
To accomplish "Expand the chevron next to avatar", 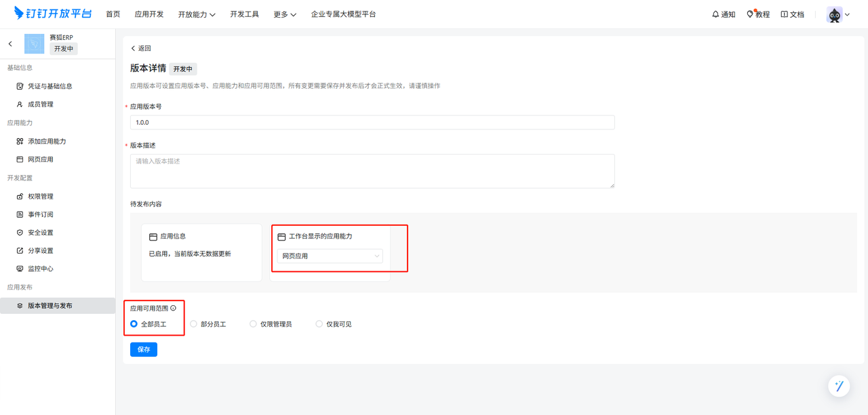I will pos(847,14).
